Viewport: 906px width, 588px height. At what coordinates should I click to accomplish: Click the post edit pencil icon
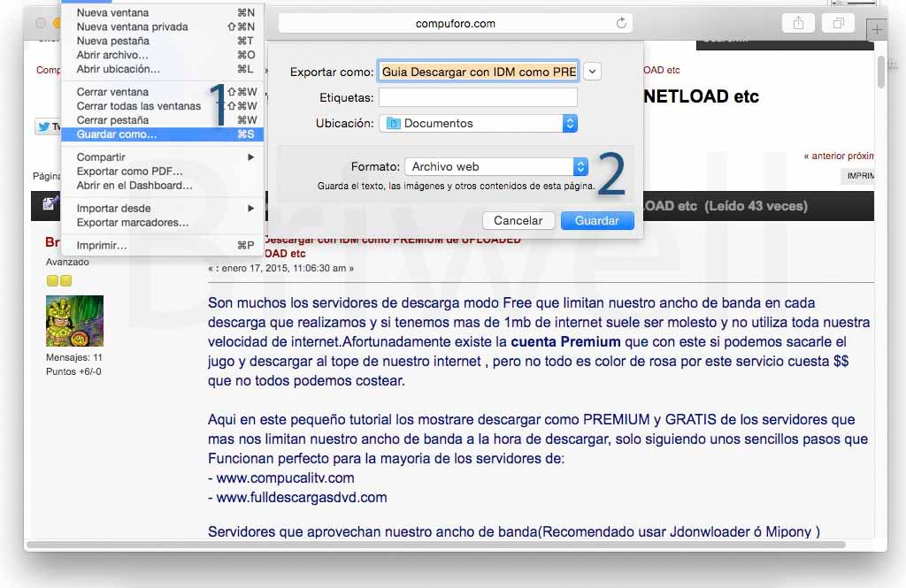click(x=50, y=203)
